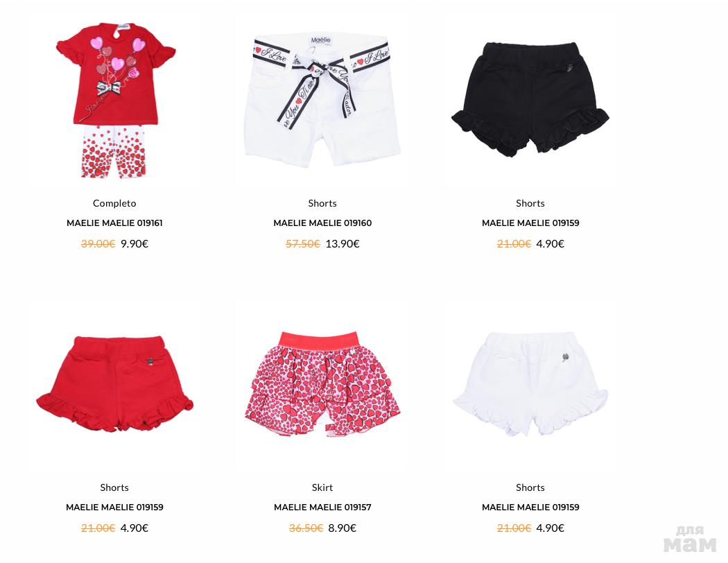Click the crossed-out 57.50€ original price
This screenshot has height=563, width=728.
303,243
